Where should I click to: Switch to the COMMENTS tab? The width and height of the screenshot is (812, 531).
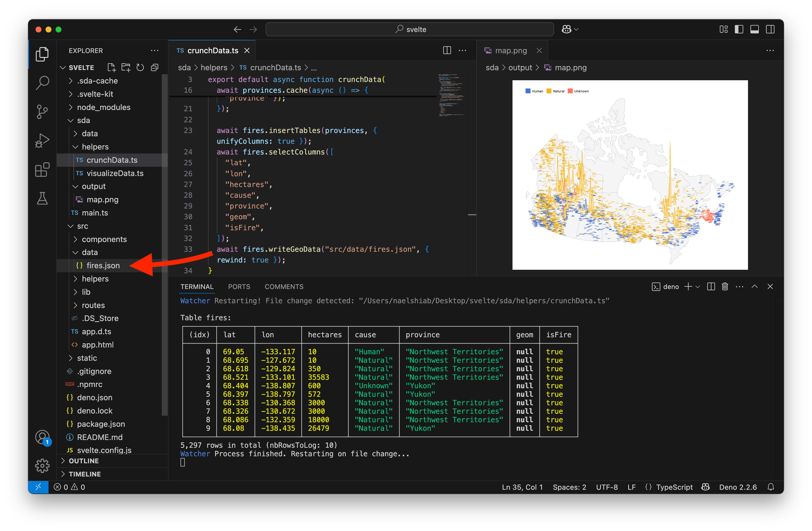tap(284, 287)
